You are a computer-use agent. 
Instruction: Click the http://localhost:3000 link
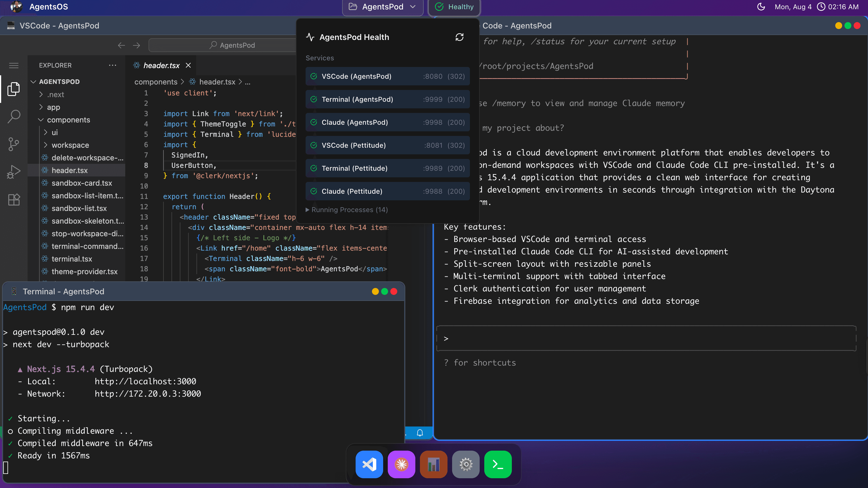(145, 381)
